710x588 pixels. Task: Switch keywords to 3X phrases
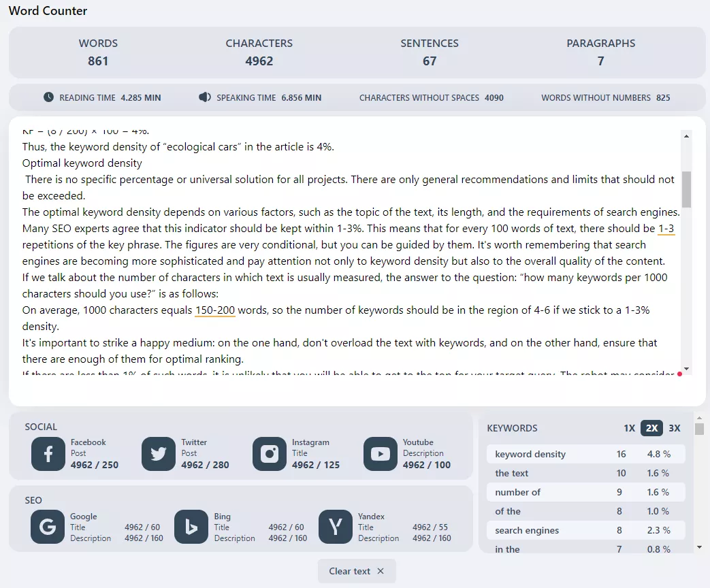pos(674,428)
